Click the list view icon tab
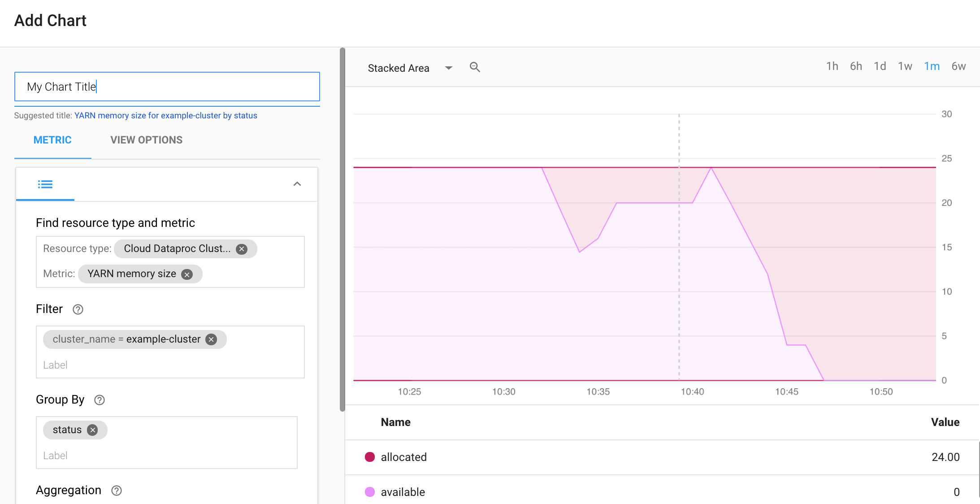Viewport: 980px width, 504px height. (45, 184)
